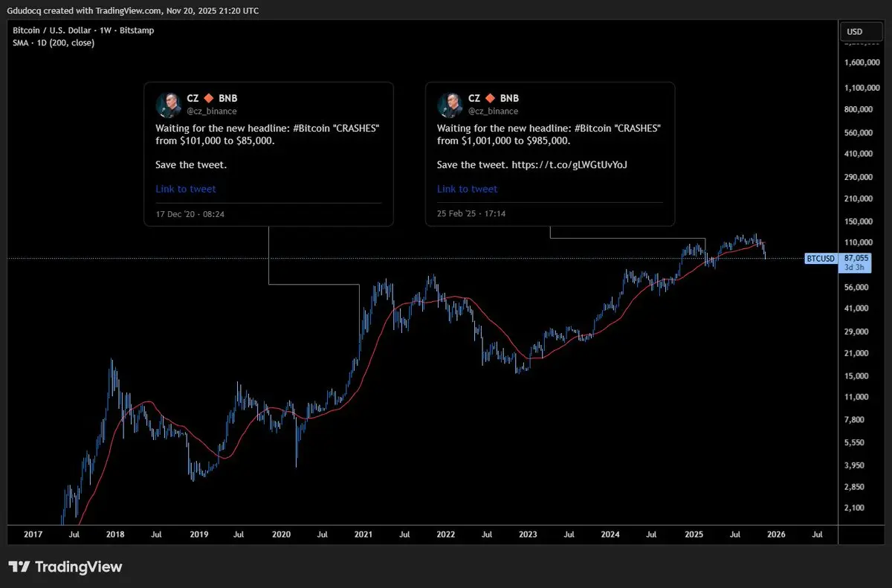Image resolution: width=892 pixels, height=588 pixels.
Task: Click the 1,600,000 price axis label
Action: [863, 63]
